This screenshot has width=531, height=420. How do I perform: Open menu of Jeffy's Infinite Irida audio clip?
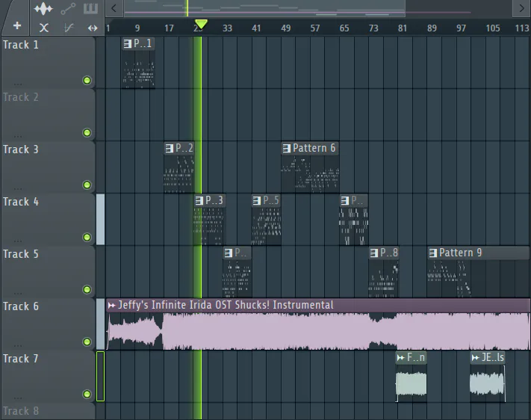point(111,306)
